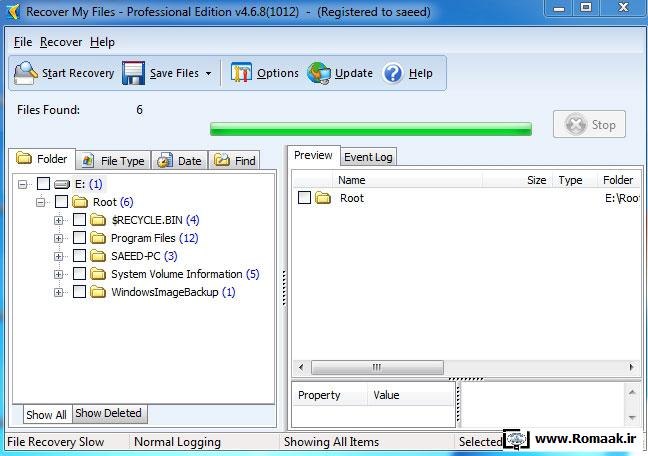Click the Folder column header

tap(620, 180)
